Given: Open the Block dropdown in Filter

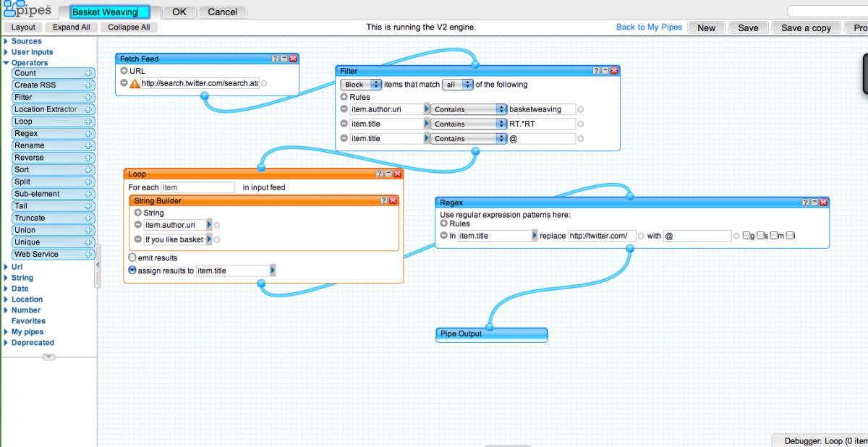Looking at the screenshot, I should (361, 85).
